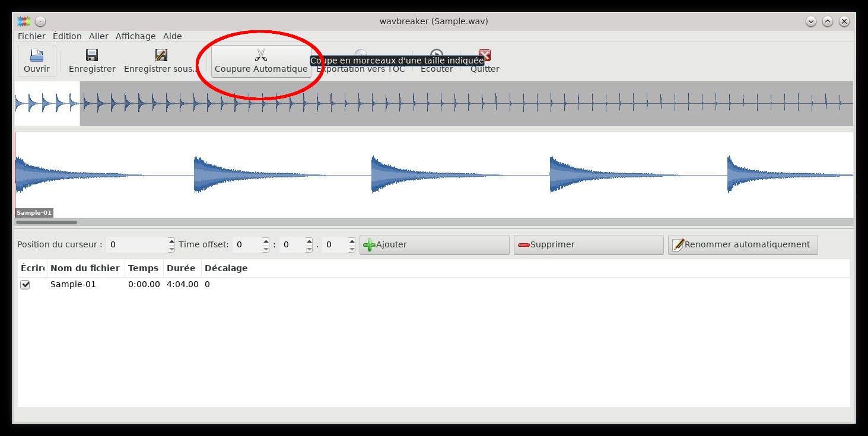Select Exportation vers TOC in the toolbar
The height and width of the screenshot is (436, 868).
(360, 61)
